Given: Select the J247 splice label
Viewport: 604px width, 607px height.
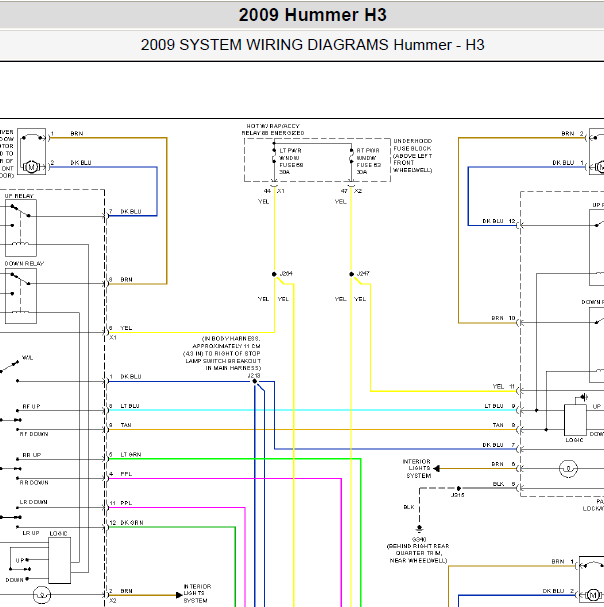Looking at the screenshot, I should (x=363, y=274).
